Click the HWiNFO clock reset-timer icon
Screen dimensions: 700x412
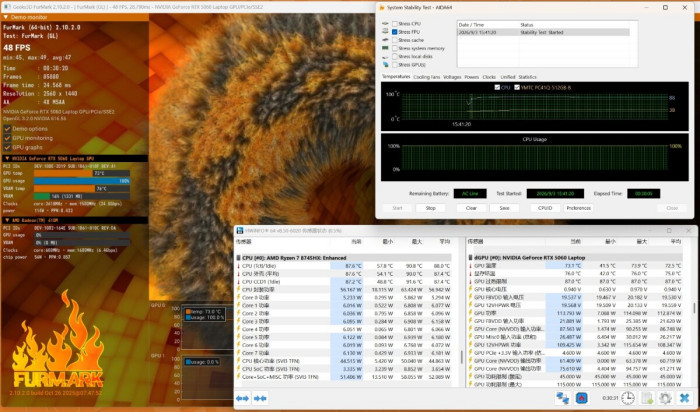628,398
